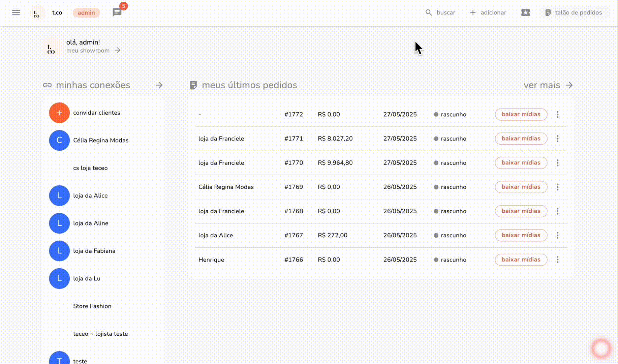Open options menu for order #1769
This screenshot has height=364, width=618.
[x=557, y=187]
